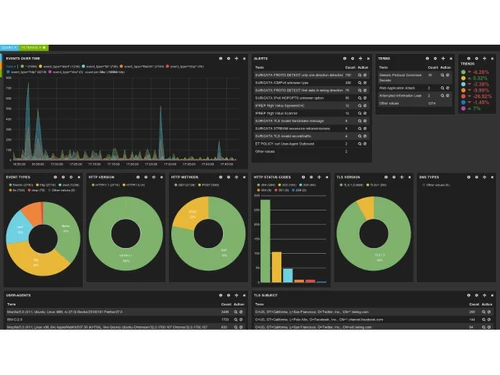Click green series dot in Events Over Time legend
500x375 pixels.
(x=22, y=66)
